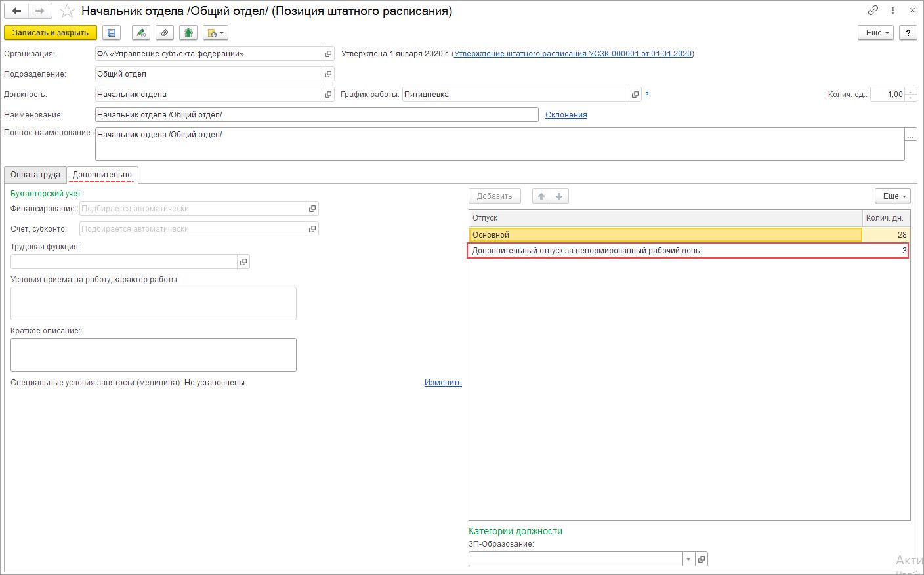
Task: Go back with the left arrow button
Action: click(x=16, y=11)
